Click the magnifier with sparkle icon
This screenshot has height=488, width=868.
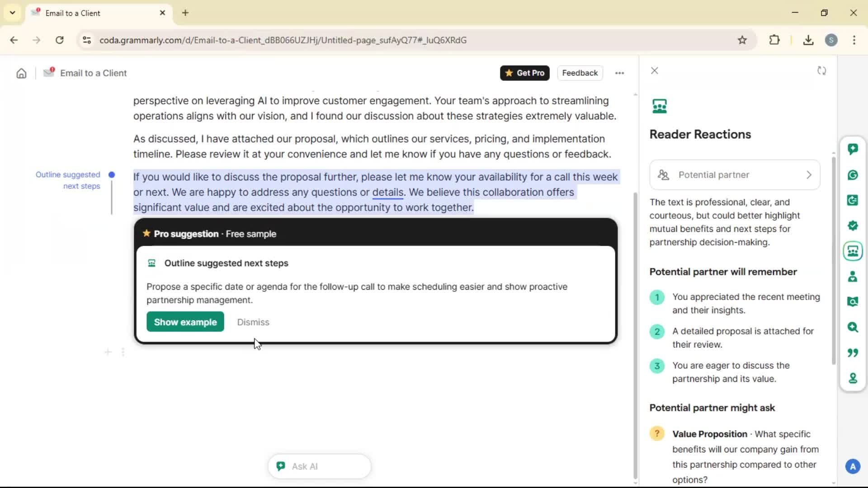(853, 327)
